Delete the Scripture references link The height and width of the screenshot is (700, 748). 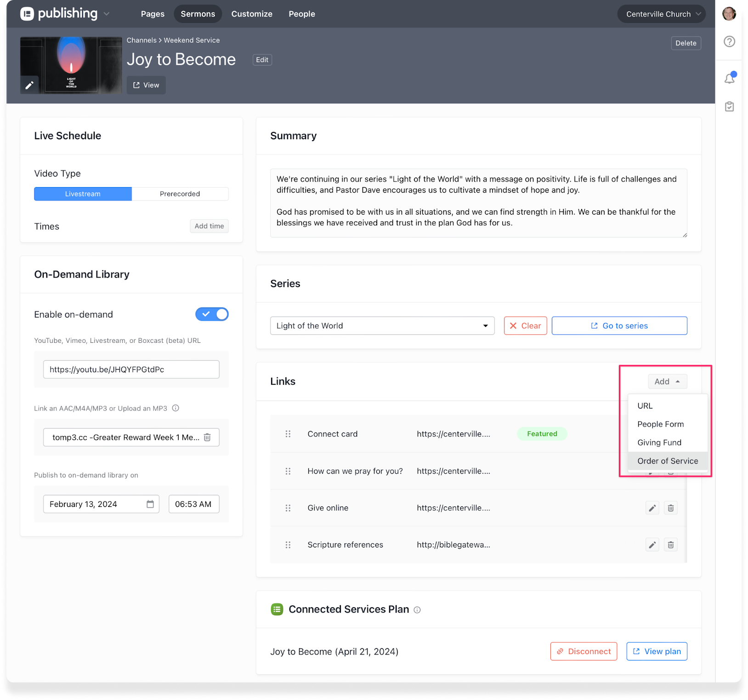670,545
